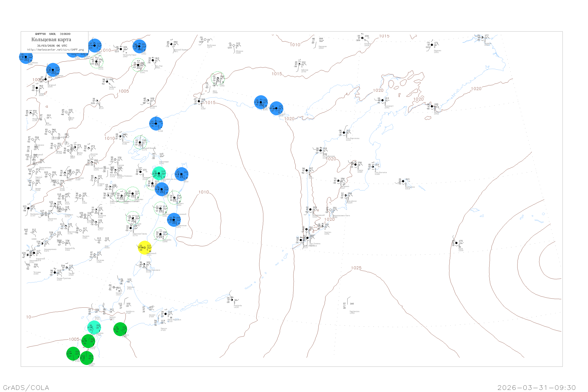This screenshot has width=588, height=392.
Task: Select the green Aomori station circle
Action: 88,341
